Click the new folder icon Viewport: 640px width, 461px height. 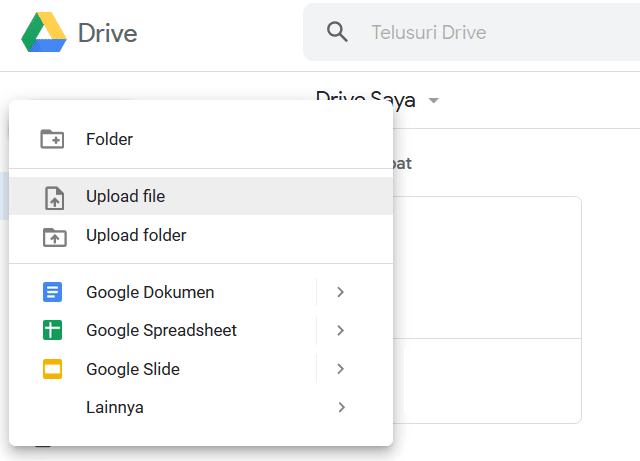tap(53, 139)
